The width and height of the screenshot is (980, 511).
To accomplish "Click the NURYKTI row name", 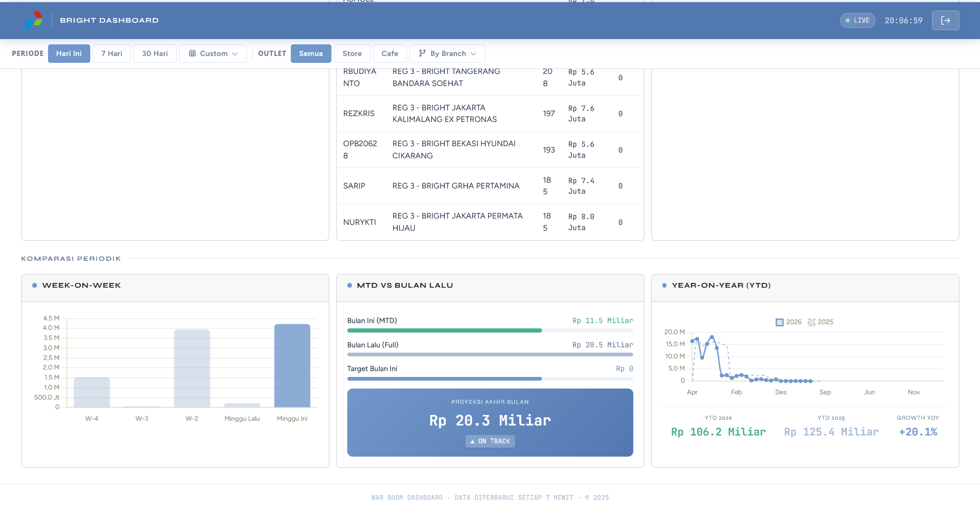I will coord(359,222).
